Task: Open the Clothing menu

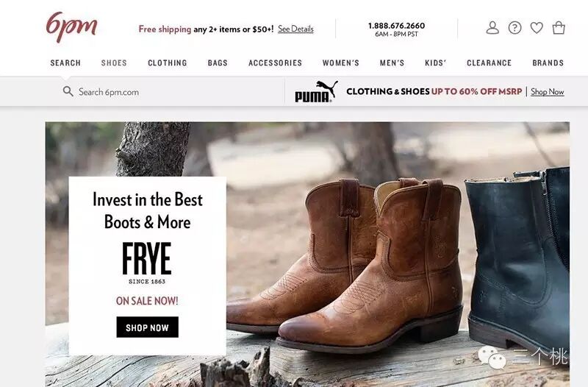Action: click(168, 63)
